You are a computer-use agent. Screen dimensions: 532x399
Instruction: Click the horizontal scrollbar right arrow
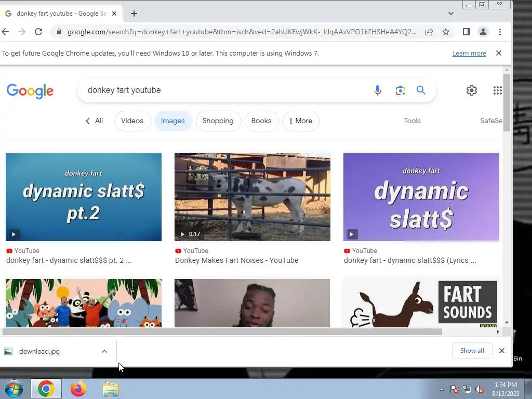pyautogui.click(x=498, y=331)
